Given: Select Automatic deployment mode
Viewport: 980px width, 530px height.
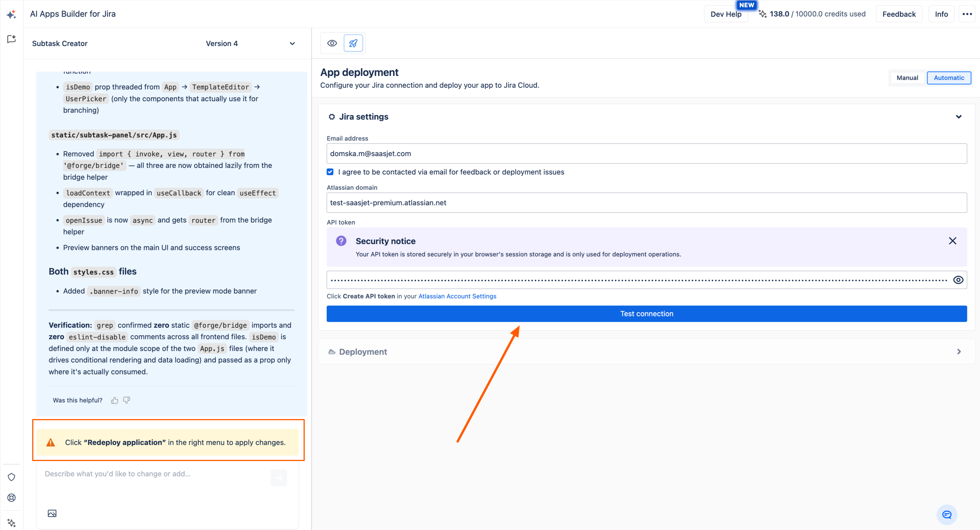Looking at the screenshot, I should click(x=949, y=78).
